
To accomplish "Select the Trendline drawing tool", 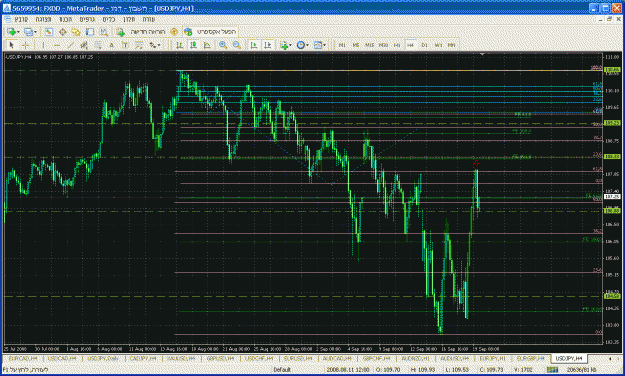I will point(70,45).
